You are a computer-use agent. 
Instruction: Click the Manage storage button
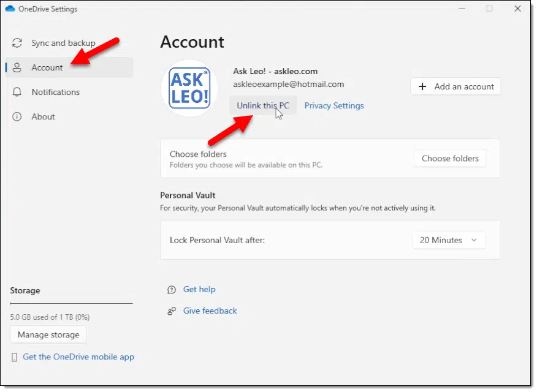click(x=48, y=334)
